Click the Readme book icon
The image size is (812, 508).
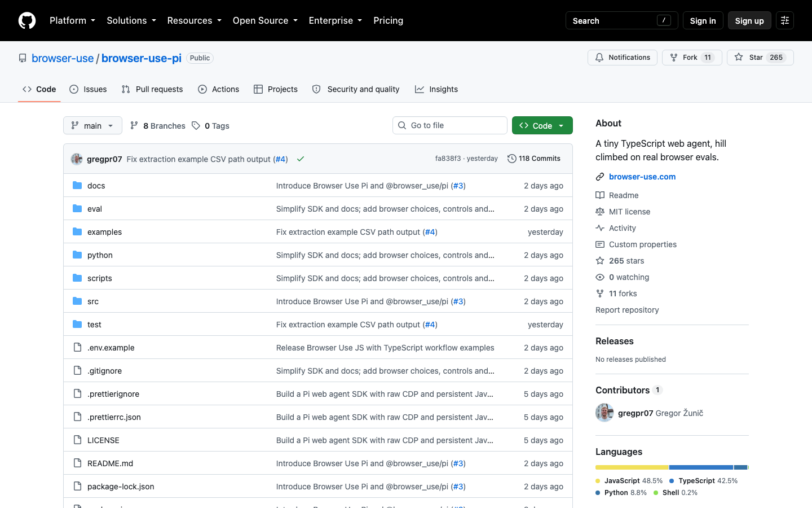pyautogui.click(x=600, y=195)
